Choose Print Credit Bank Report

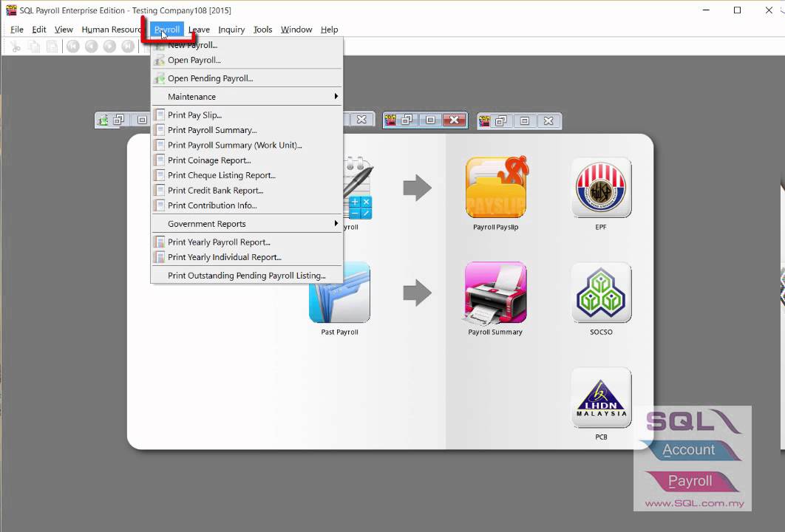pyautogui.click(x=247, y=190)
